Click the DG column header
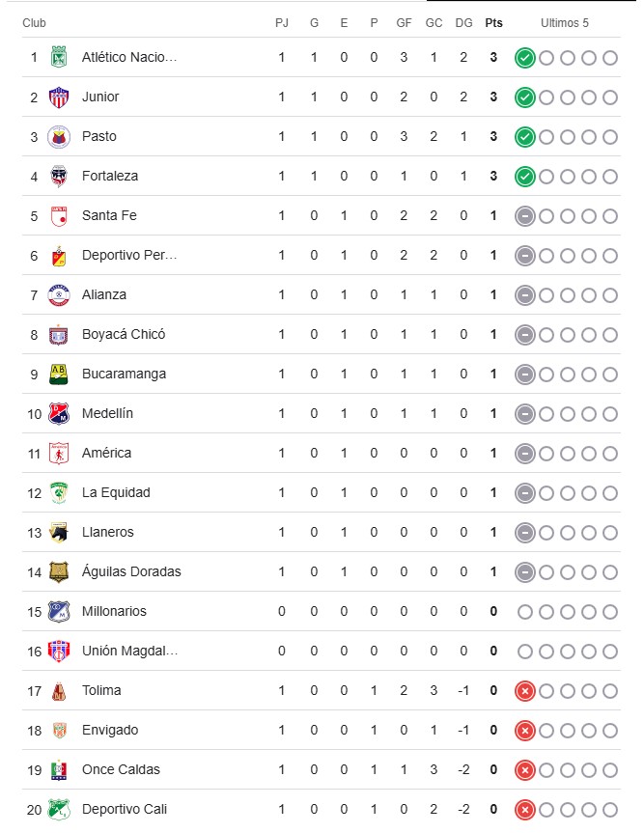The image size is (644, 833). pyautogui.click(x=463, y=23)
